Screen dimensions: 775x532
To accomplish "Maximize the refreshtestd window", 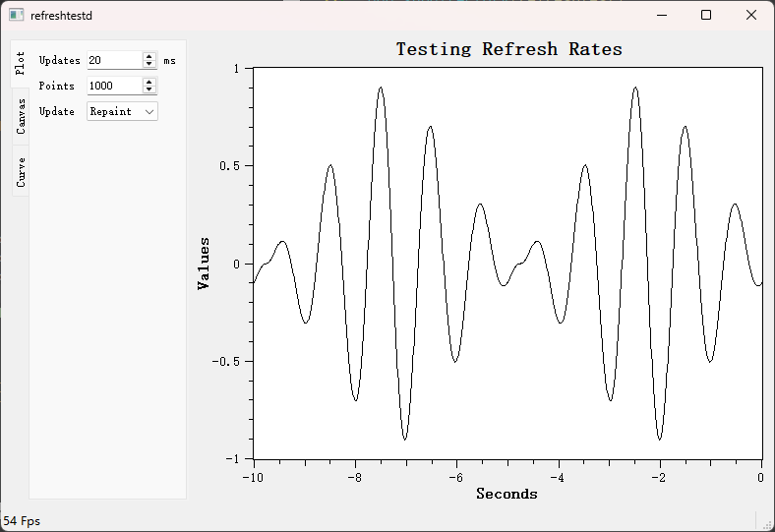I will (706, 16).
